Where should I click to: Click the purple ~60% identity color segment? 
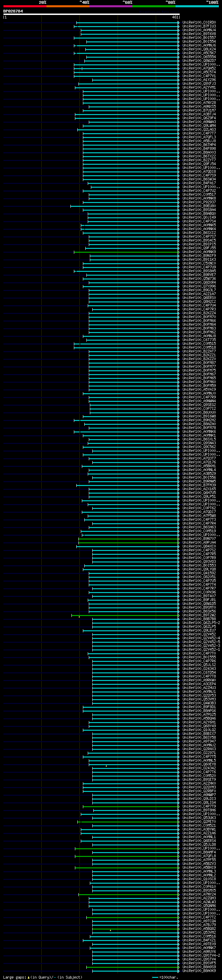(111, 7)
